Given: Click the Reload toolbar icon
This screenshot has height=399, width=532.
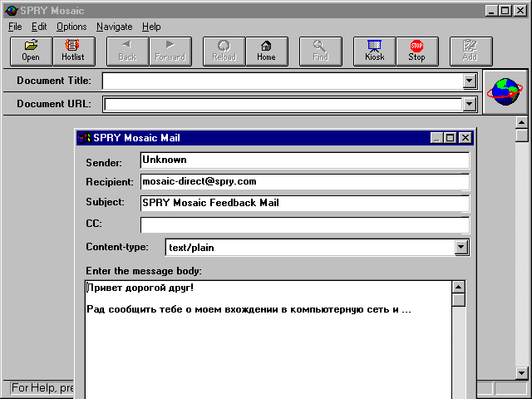Looking at the screenshot, I should (224, 51).
